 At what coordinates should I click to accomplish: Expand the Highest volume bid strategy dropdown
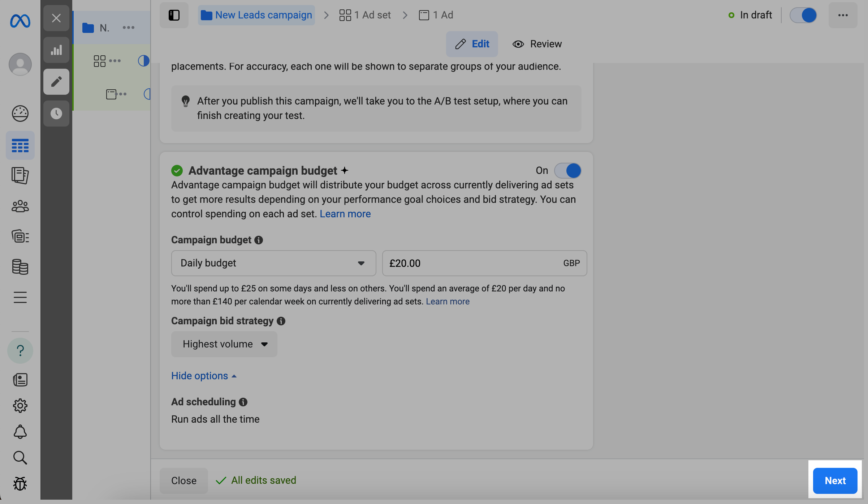tap(224, 344)
